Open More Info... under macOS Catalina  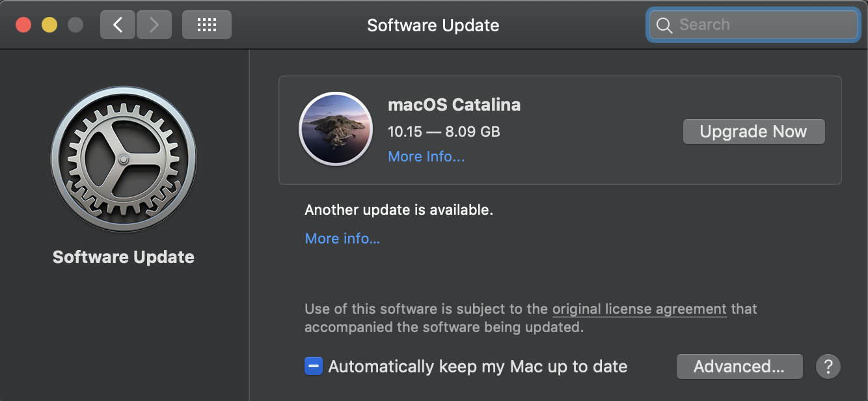click(426, 157)
